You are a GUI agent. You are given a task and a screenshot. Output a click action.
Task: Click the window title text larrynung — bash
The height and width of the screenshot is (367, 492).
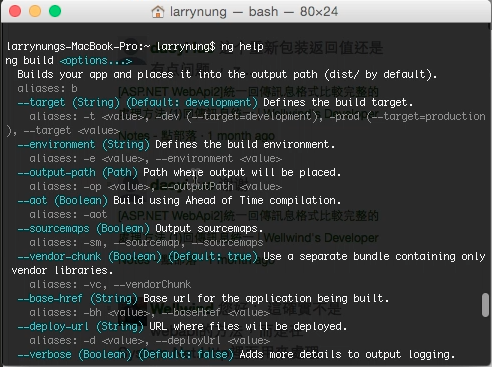(224, 12)
